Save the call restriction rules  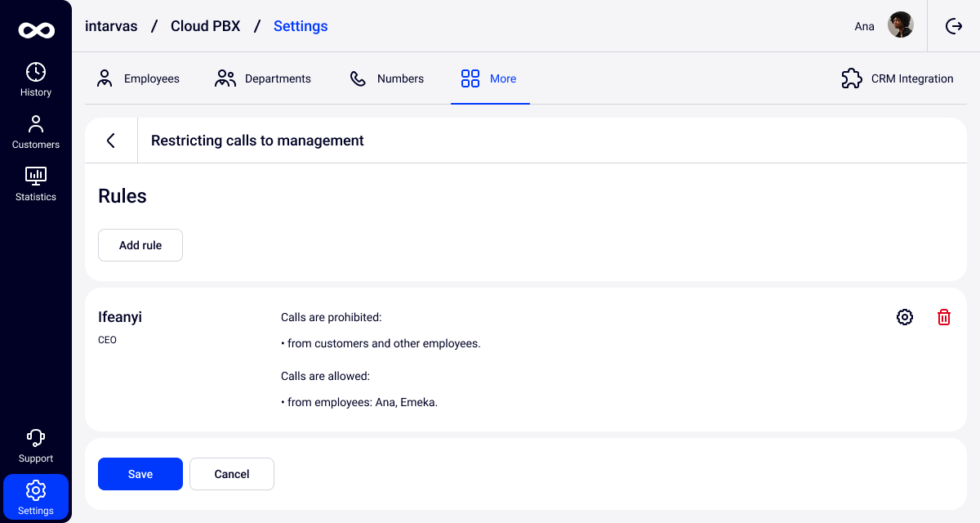[140, 474]
